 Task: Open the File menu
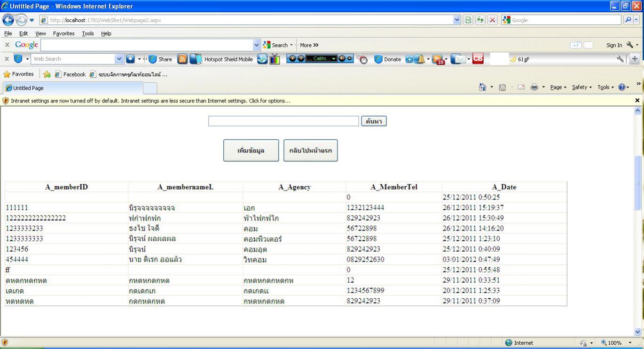coord(8,33)
